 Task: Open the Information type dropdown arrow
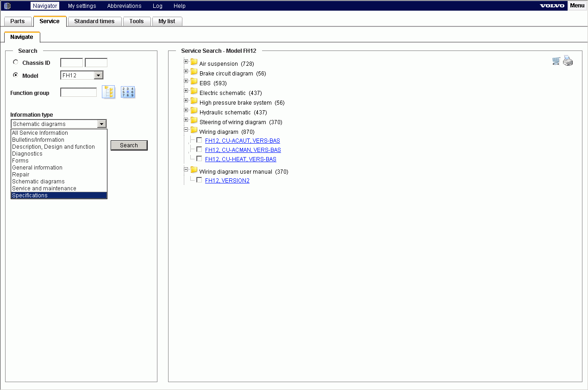click(102, 124)
